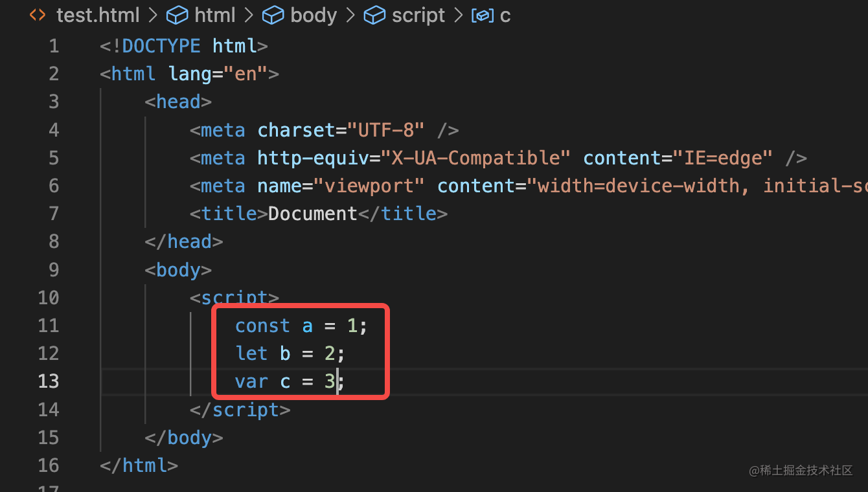Click the HTML file icon in breadcrumb
This screenshot has height=492, width=868.
click(x=38, y=15)
